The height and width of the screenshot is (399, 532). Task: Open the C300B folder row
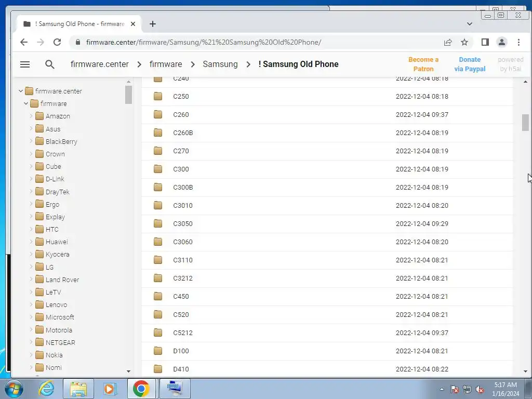click(x=327, y=187)
